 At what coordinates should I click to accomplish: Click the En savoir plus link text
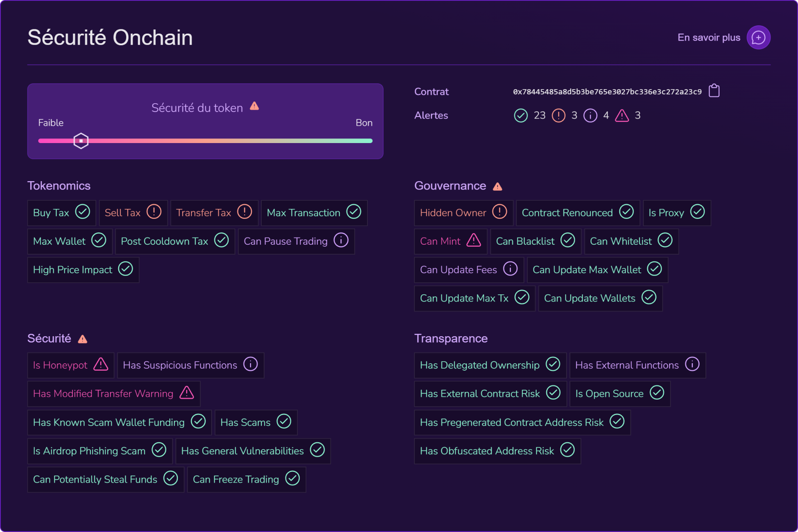coord(709,38)
